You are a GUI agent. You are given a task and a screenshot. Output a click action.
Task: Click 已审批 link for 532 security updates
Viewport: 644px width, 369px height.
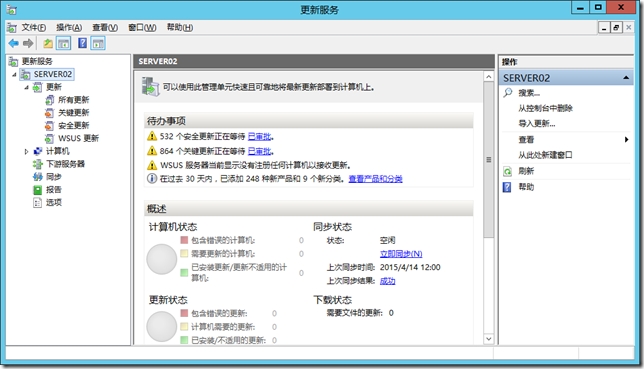260,136
